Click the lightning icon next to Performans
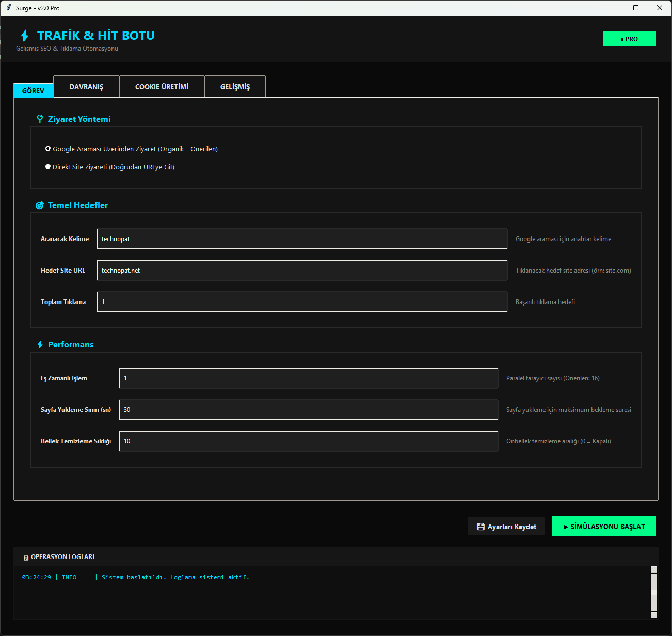 pos(40,345)
